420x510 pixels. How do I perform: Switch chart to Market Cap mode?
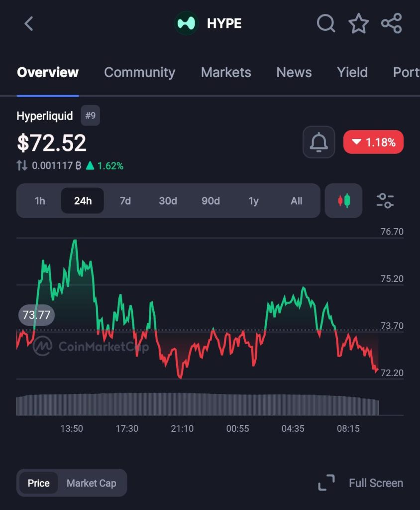pyautogui.click(x=92, y=483)
